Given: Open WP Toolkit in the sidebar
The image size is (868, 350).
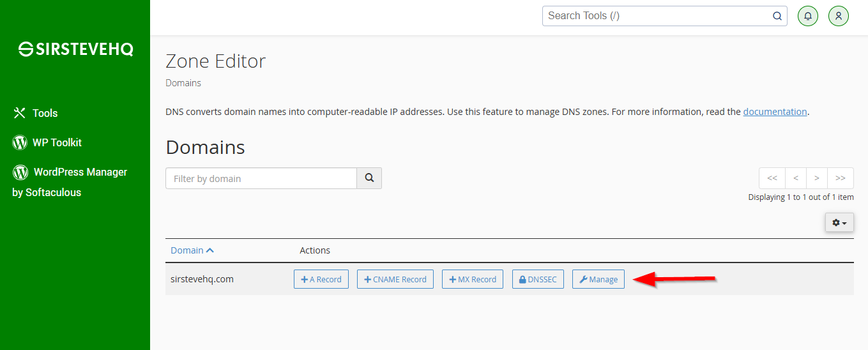Looking at the screenshot, I should 47,142.
